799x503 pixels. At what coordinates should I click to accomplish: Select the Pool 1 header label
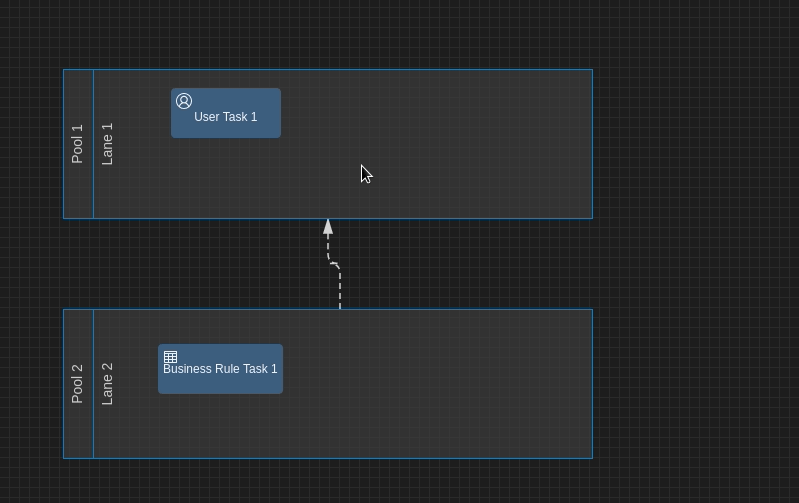[x=77, y=144]
